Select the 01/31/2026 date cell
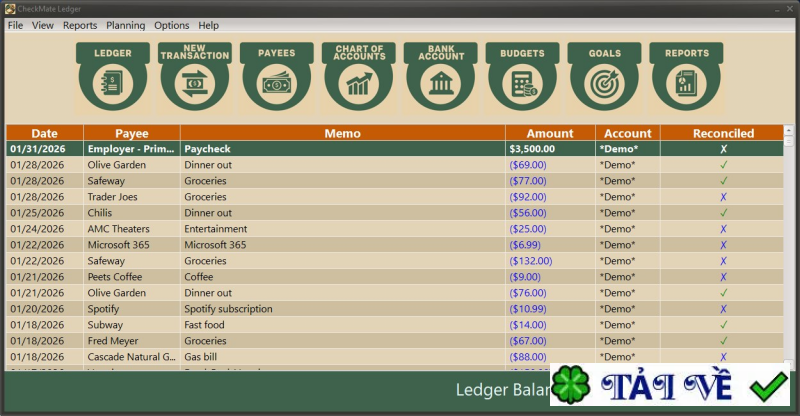This screenshot has width=800, height=416. tap(44, 149)
